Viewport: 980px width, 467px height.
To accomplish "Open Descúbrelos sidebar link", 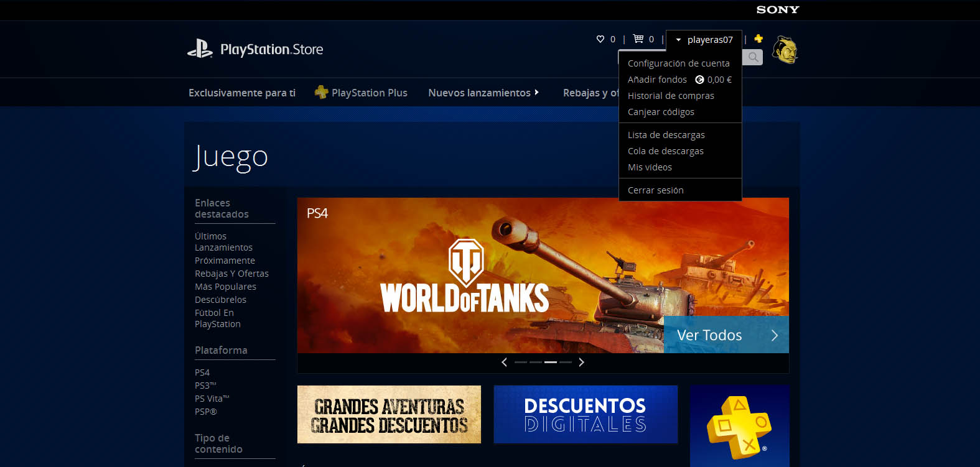I will tap(220, 300).
